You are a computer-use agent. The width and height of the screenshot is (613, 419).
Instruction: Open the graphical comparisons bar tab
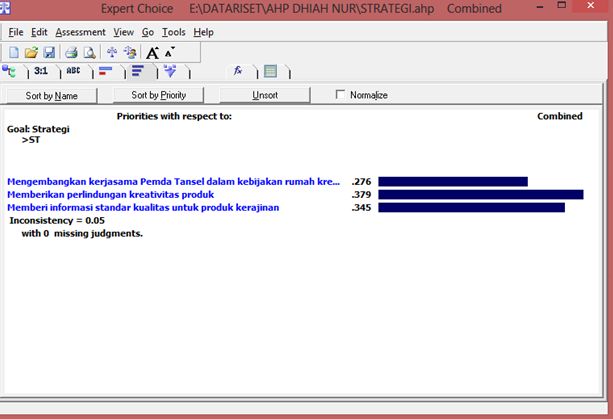pos(105,71)
